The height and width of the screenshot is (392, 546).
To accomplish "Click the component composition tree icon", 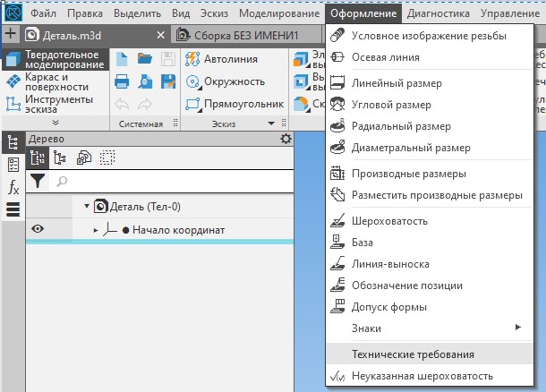I will (x=83, y=158).
